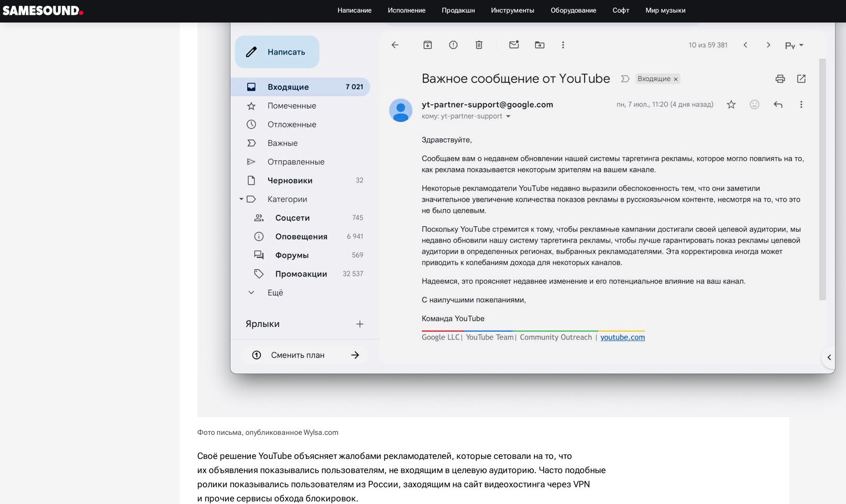This screenshot has width=846, height=504.
Task: Click the email scrollbar
Action: pyautogui.click(x=822, y=179)
